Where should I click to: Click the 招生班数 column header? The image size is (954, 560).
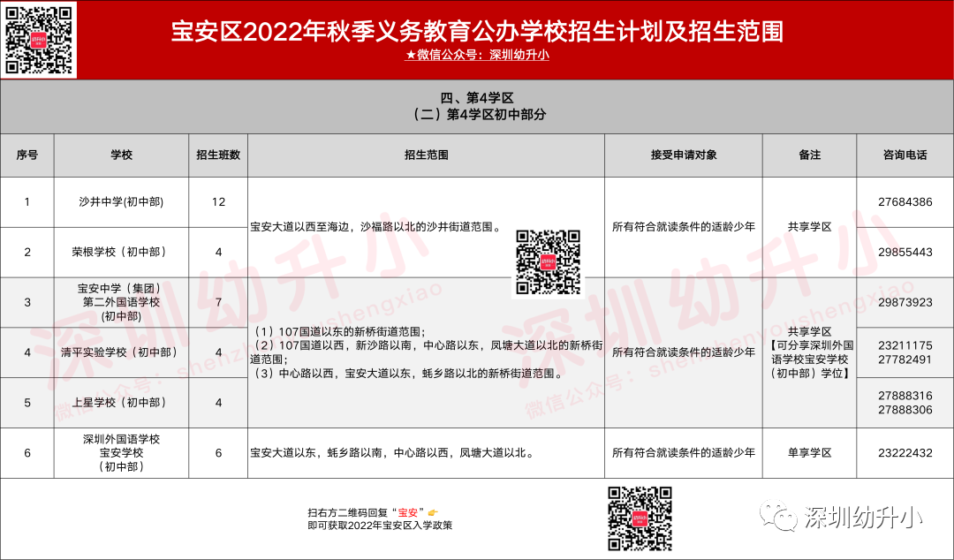click(218, 155)
